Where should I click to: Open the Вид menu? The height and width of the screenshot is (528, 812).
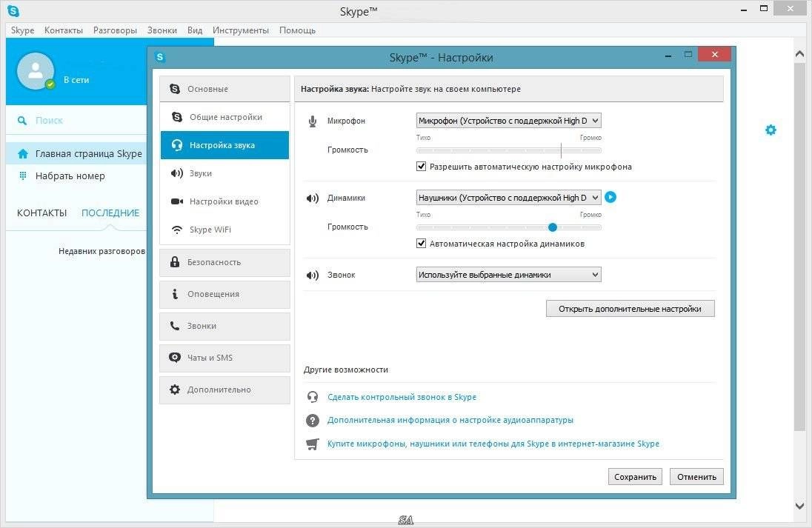click(195, 30)
